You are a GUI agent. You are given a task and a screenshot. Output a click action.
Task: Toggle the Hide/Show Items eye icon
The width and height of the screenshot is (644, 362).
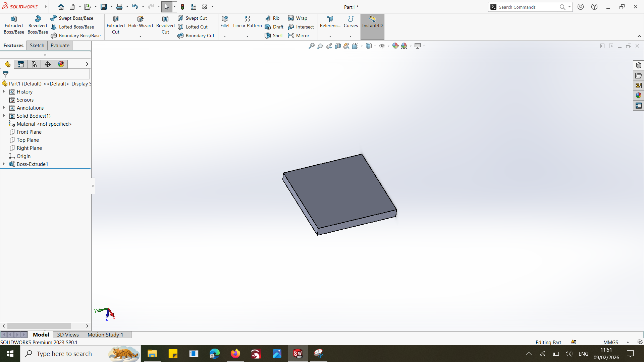382,46
